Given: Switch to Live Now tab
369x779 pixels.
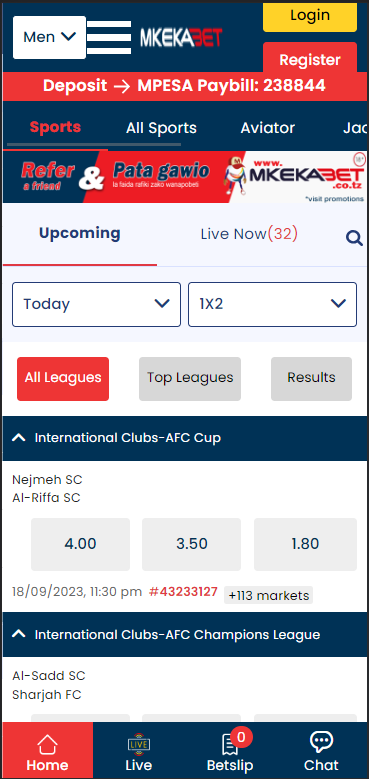Looking at the screenshot, I should [249, 234].
